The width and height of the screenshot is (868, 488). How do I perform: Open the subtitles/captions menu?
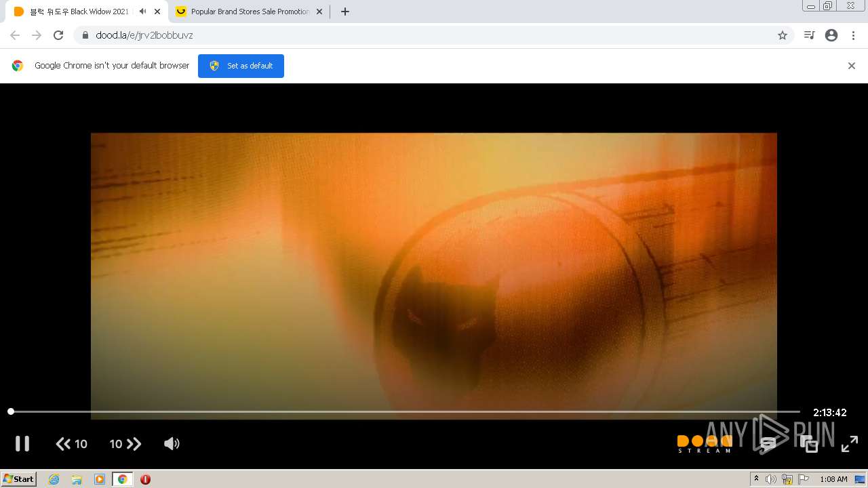(768, 444)
